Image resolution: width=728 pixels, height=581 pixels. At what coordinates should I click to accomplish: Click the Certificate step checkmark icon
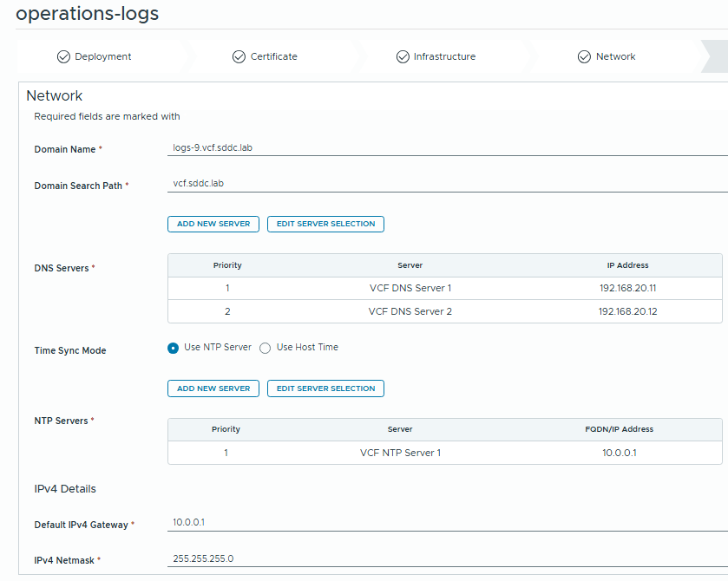pyautogui.click(x=239, y=56)
